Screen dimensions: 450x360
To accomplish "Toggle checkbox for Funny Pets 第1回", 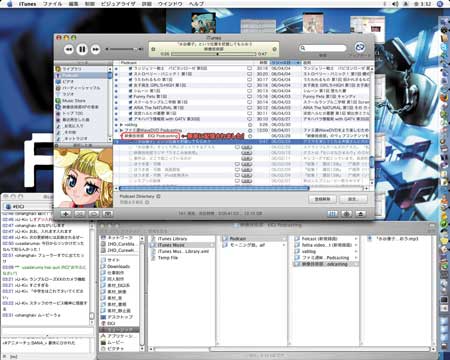I will [131, 96].
